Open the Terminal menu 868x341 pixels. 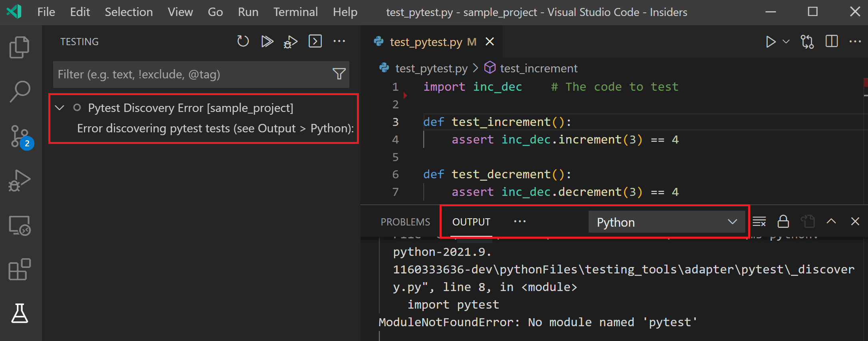tap(295, 12)
